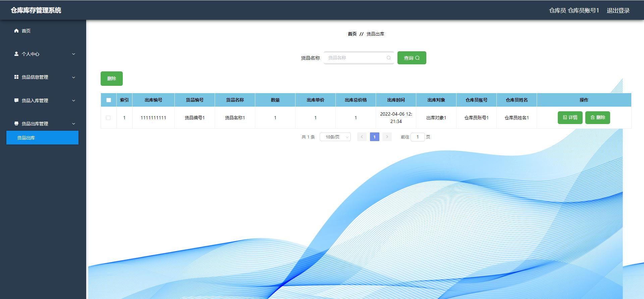The height and width of the screenshot is (299, 644).
Task: Click the green 删除 button above the table
Action: click(111, 78)
